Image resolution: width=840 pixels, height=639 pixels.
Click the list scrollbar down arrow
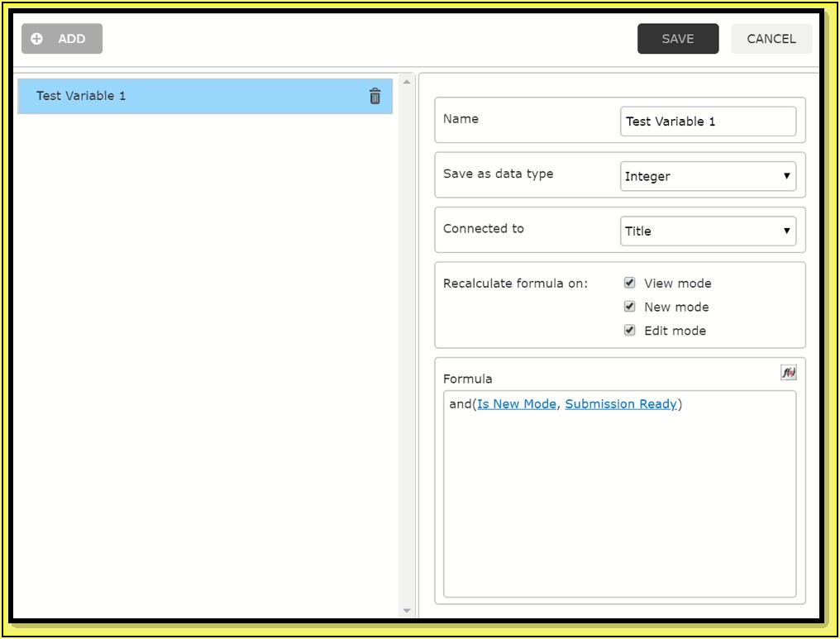point(407,611)
